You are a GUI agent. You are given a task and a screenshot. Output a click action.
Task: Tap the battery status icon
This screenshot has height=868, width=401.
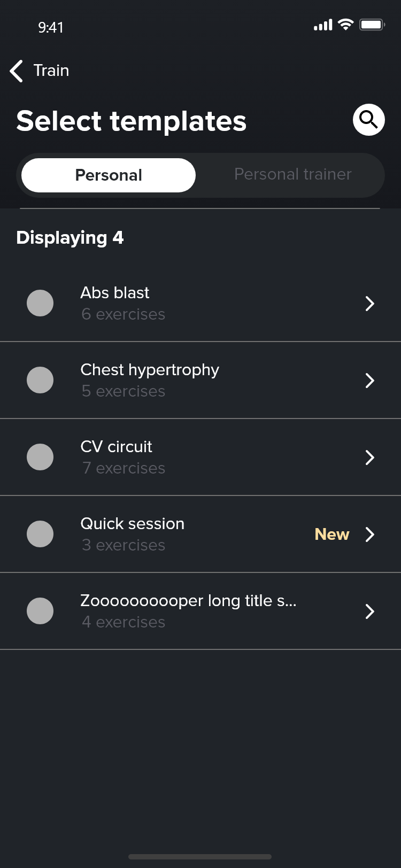372,25
